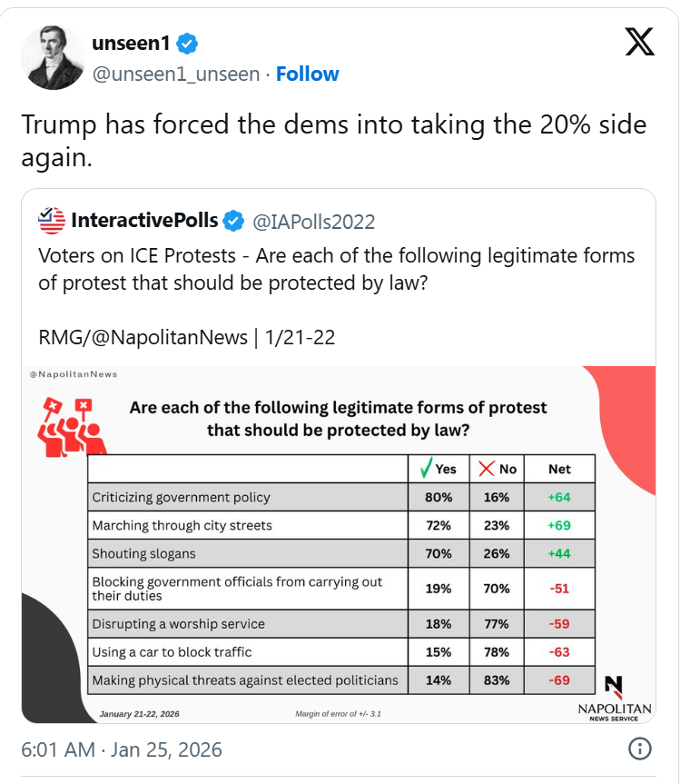Follow the unseen1 account
This screenshot has height=784, width=690.
pyautogui.click(x=307, y=74)
